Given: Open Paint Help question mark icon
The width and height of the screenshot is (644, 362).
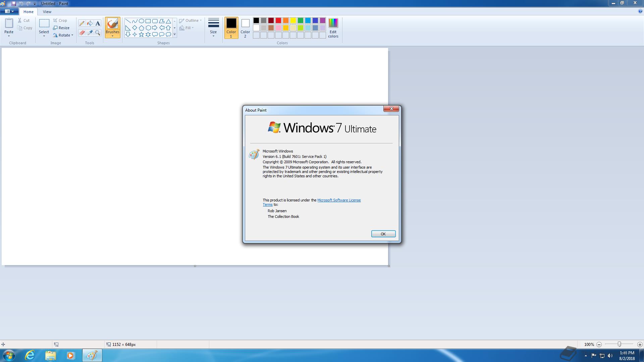Looking at the screenshot, I should point(640,11).
